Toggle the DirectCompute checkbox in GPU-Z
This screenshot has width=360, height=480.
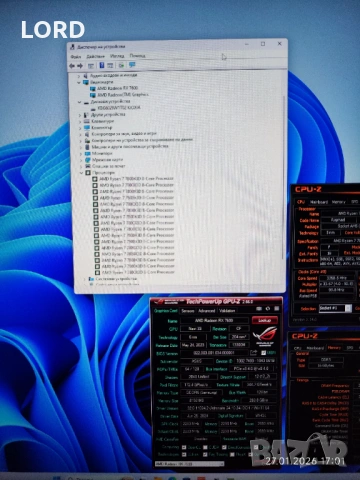tap(224, 447)
